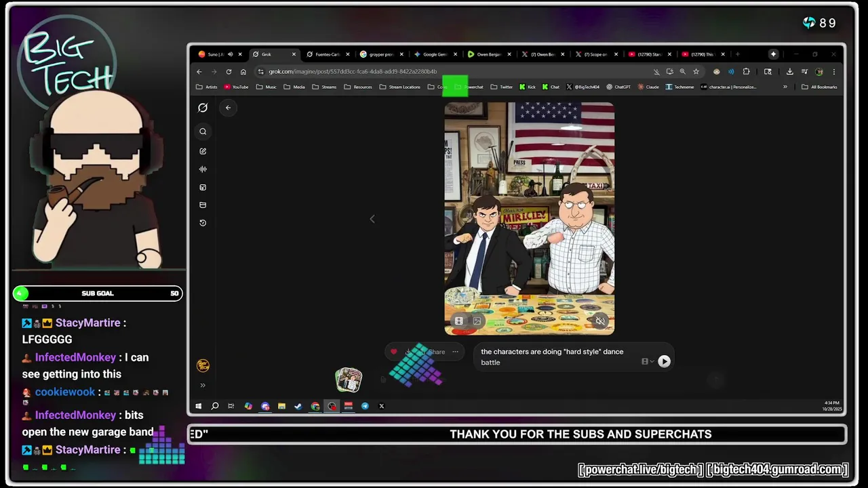Unlike the post with red heart
The width and height of the screenshot is (868, 488).
coord(394,352)
